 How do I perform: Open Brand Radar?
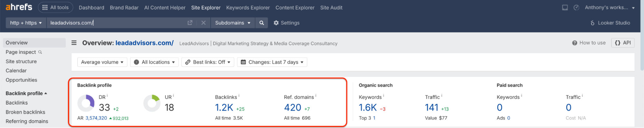124,7
